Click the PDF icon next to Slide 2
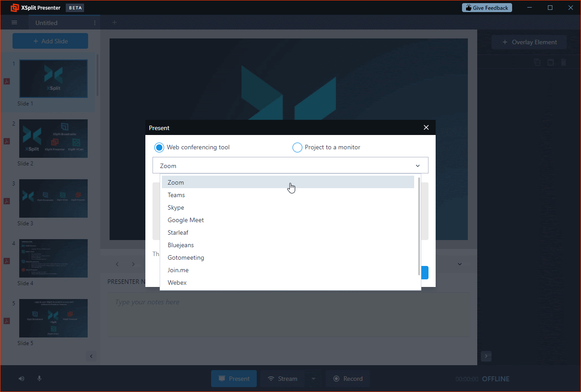This screenshot has width=581, height=392. pos(7,141)
